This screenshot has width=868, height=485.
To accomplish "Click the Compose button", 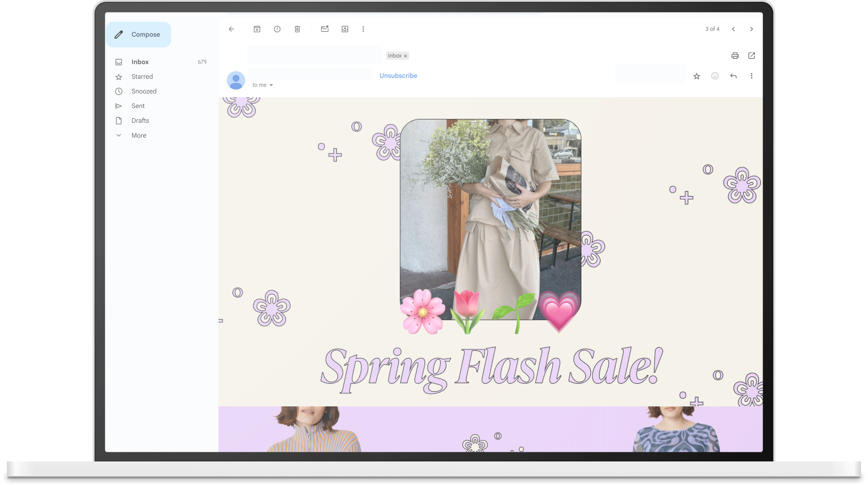I will click(138, 34).
